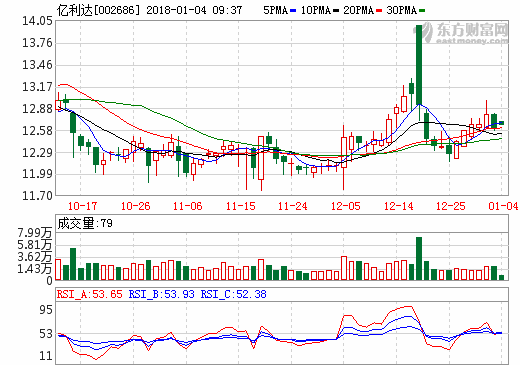Click the RSI_A:53.65 indicator value

[x=90, y=294]
